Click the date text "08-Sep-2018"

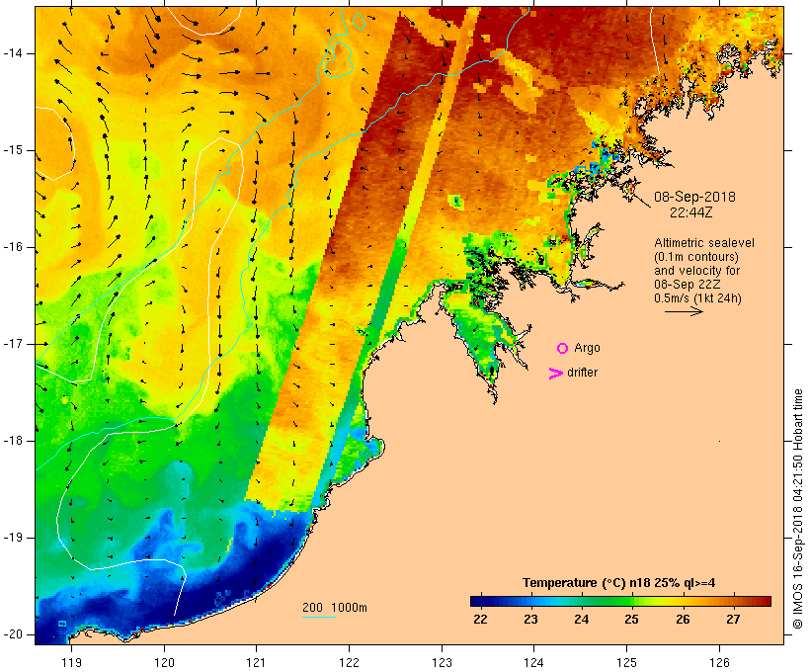[694, 197]
